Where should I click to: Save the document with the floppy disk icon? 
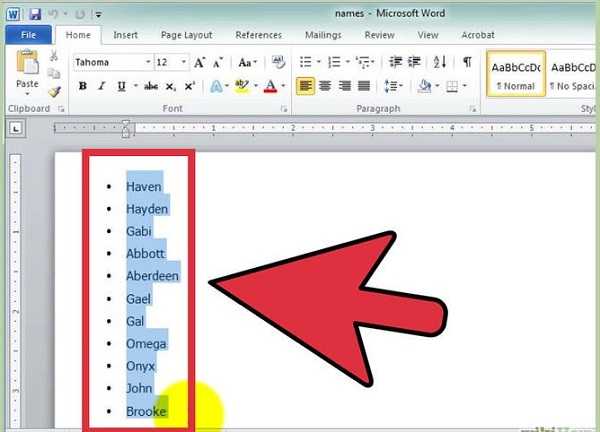(35, 15)
